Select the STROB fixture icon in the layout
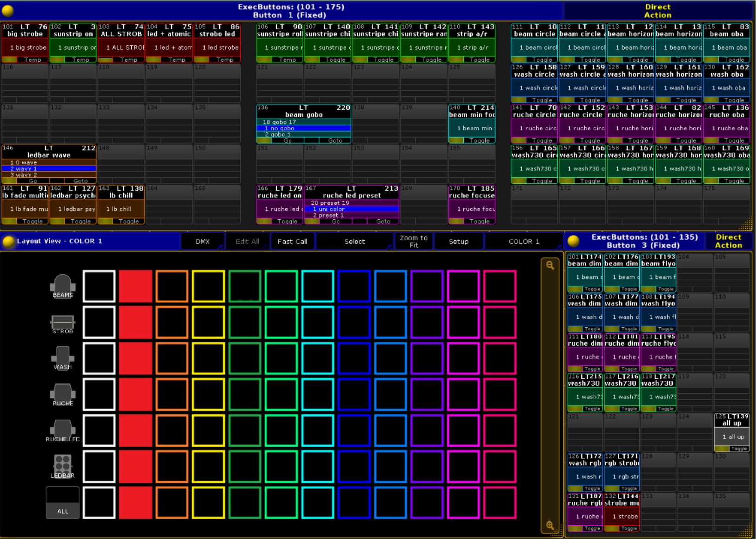Viewport: 756px width, 539px height. 63,324
